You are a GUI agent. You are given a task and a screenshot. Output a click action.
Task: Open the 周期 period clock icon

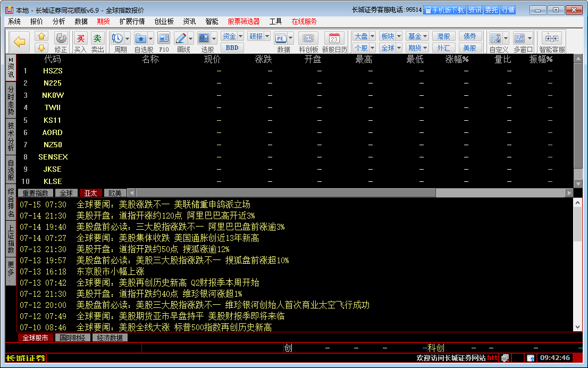pos(117,38)
